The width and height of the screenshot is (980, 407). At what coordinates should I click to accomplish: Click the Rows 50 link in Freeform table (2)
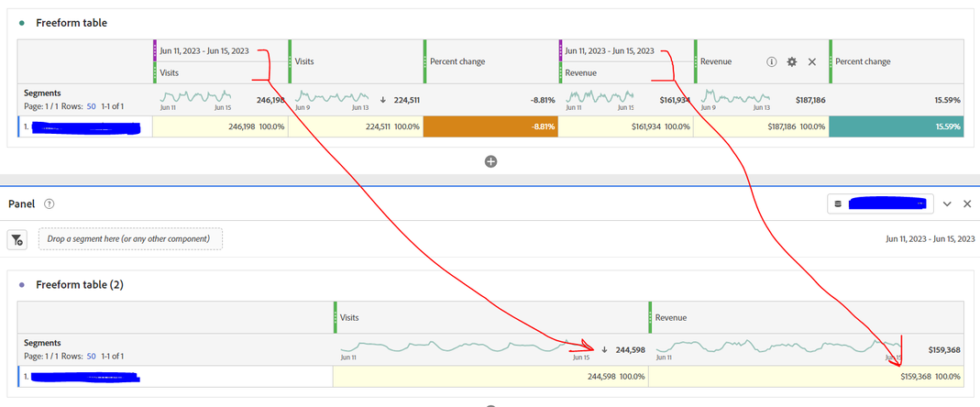[92, 356]
